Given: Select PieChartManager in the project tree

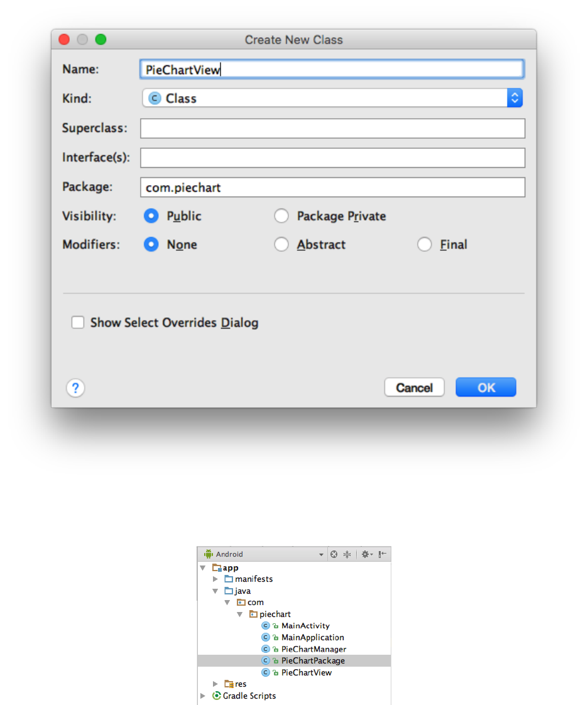Looking at the screenshot, I should (x=313, y=649).
